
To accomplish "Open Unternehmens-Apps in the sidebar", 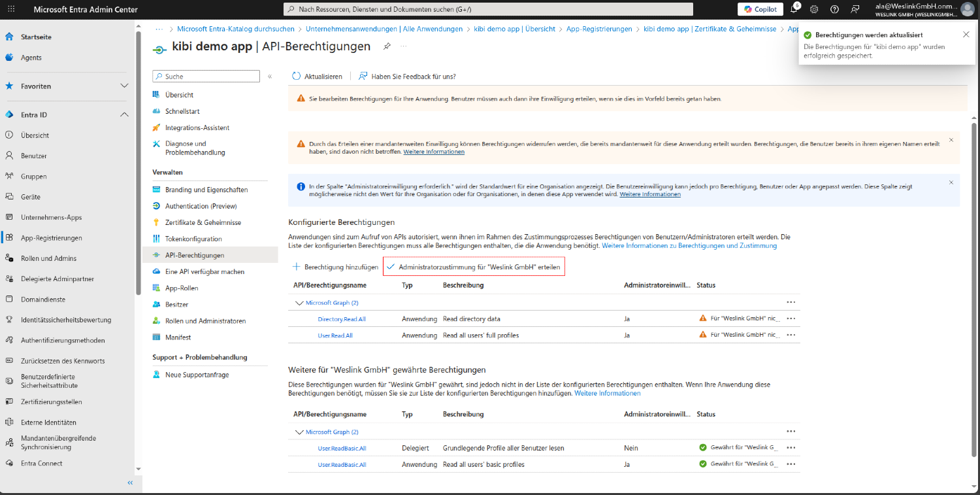I will (51, 217).
